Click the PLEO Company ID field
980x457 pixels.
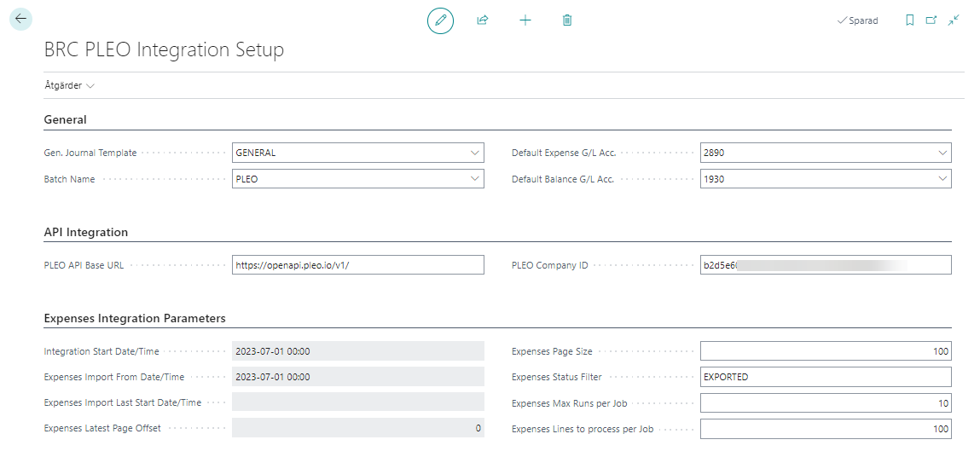click(x=826, y=264)
